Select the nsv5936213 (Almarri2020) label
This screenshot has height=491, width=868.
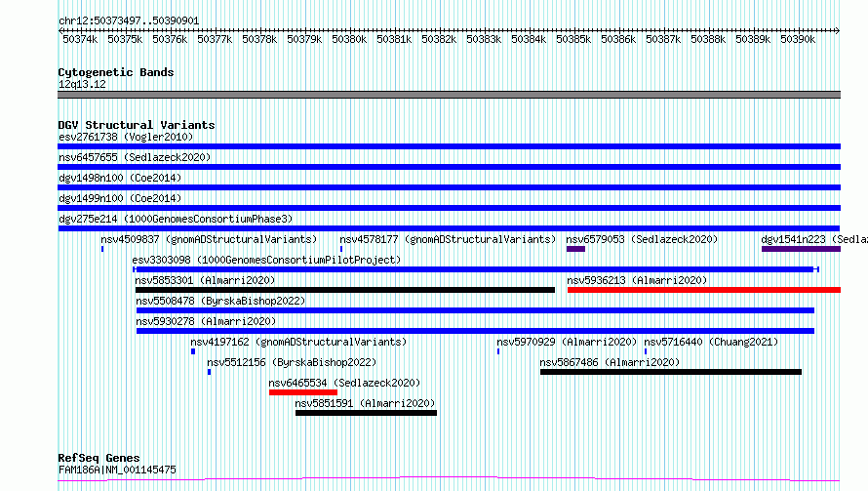[637, 280]
